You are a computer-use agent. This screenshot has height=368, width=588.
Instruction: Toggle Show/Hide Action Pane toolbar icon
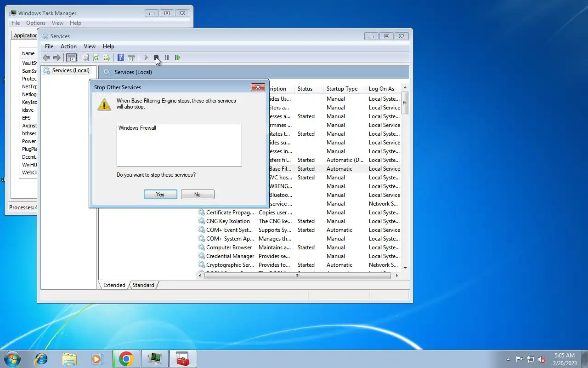pyautogui.click(x=131, y=57)
